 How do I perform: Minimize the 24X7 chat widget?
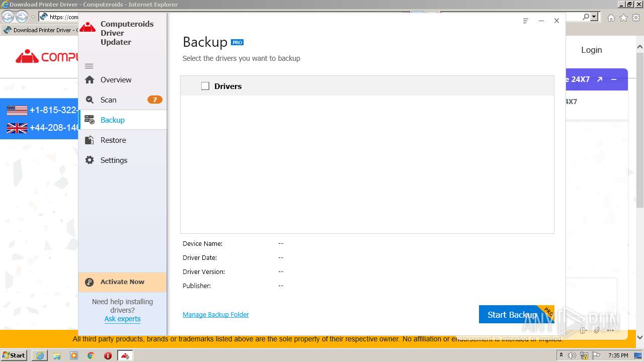click(614, 79)
